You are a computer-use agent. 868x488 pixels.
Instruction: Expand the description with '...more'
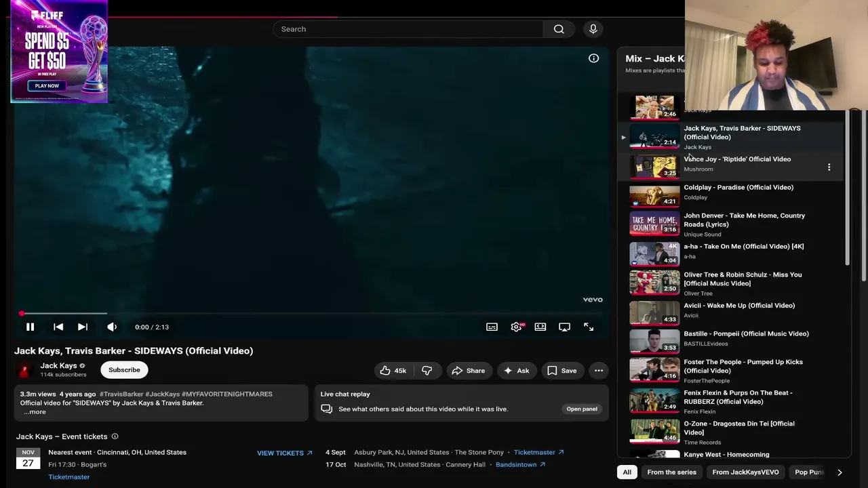(x=35, y=412)
